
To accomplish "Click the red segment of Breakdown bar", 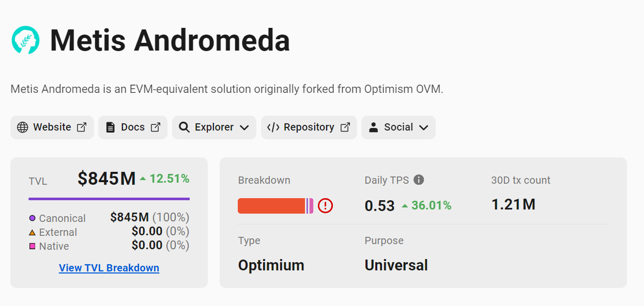I will coord(271,206).
